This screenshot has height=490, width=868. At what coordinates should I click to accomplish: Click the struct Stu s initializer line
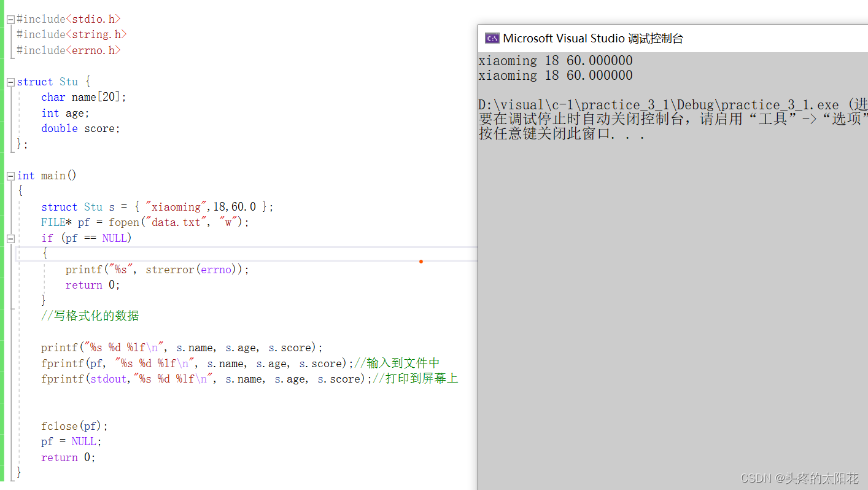click(157, 207)
